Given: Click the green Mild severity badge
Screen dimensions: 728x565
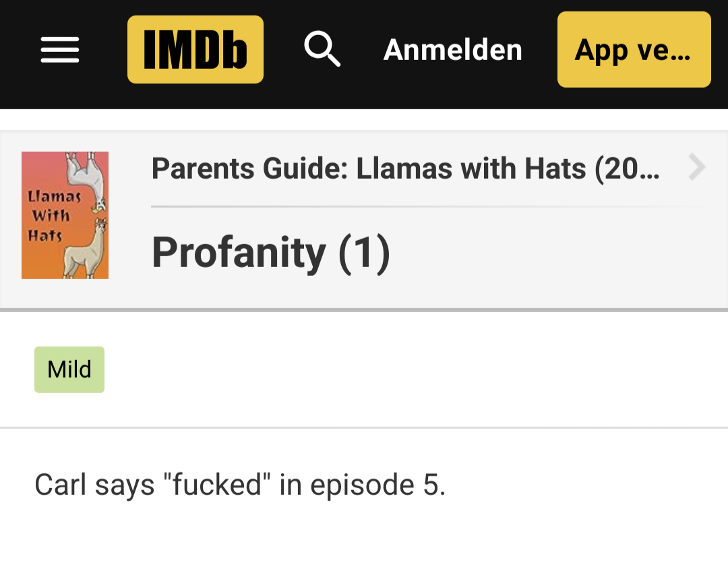Looking at the screenshot, I should 69,369.
